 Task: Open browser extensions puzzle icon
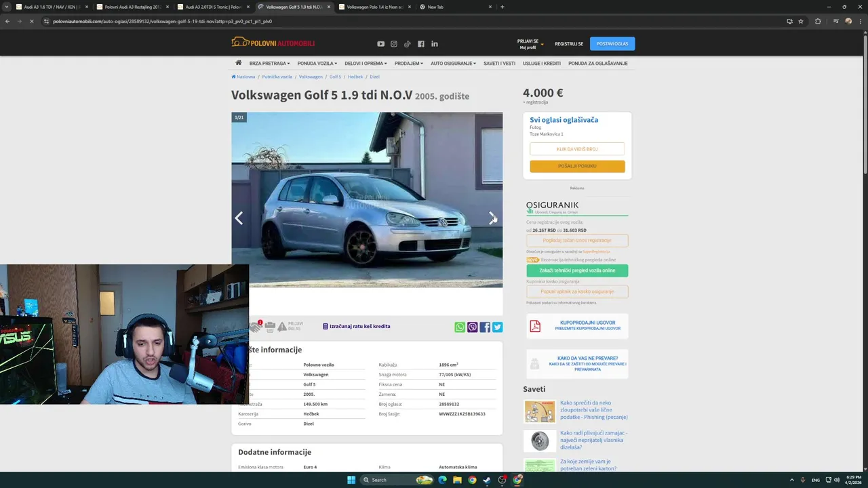pos(818,21)
